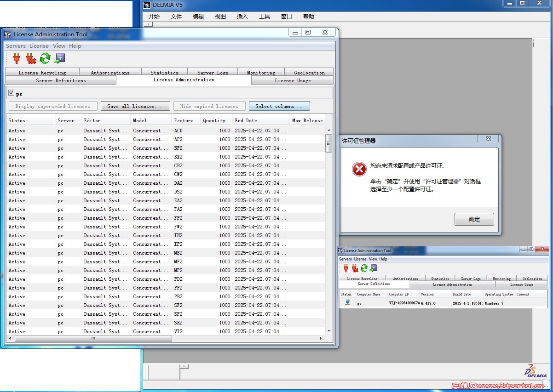Select the license row with feature MP2
553x392 pixels.
point(166,270)
